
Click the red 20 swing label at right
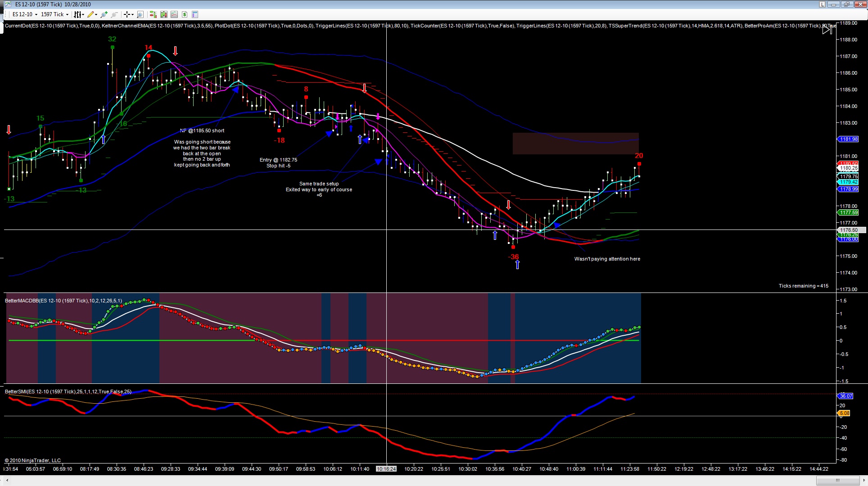(639, 156)
